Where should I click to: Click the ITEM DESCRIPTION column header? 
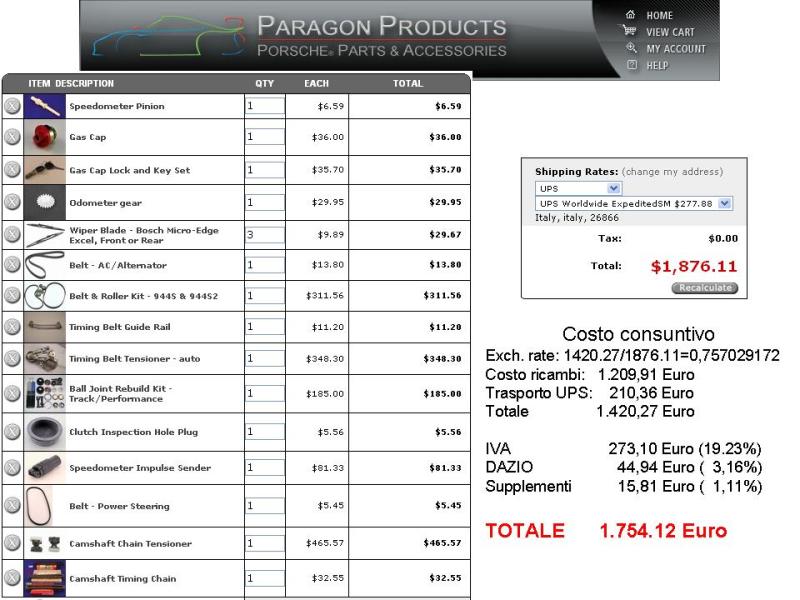coord(71,83)
